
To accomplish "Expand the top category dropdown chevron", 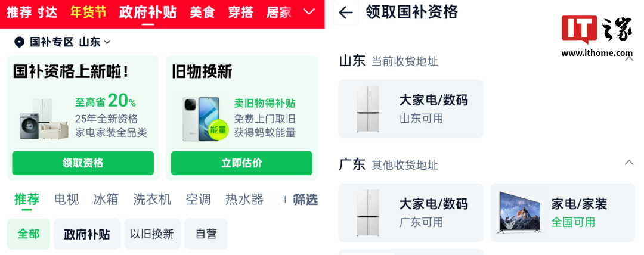I will pos(309,12).
